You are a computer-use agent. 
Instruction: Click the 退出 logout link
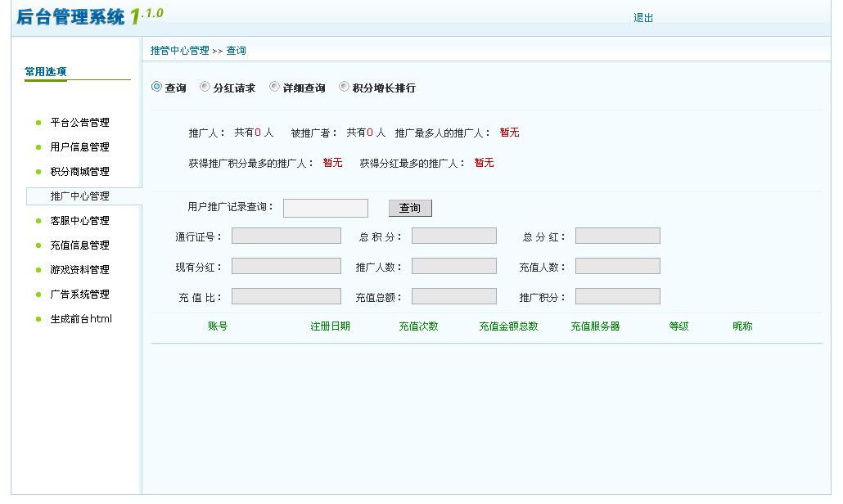coord(643,18)
